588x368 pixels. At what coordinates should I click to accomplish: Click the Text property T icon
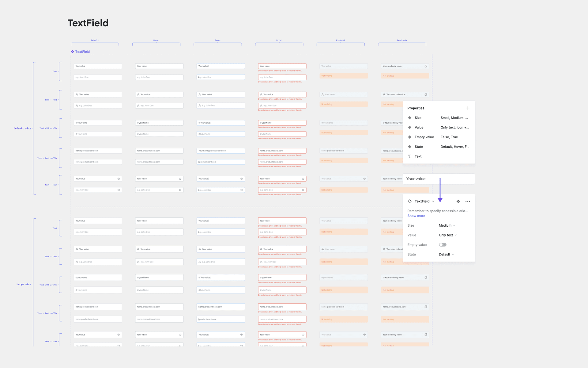click(410, 156)
